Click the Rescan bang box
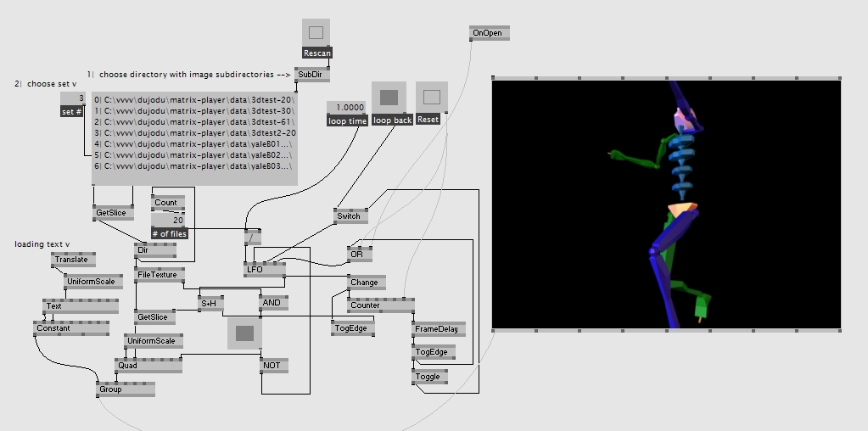The width and height of the screenshot is (868, 431). (x=316, y=33)
